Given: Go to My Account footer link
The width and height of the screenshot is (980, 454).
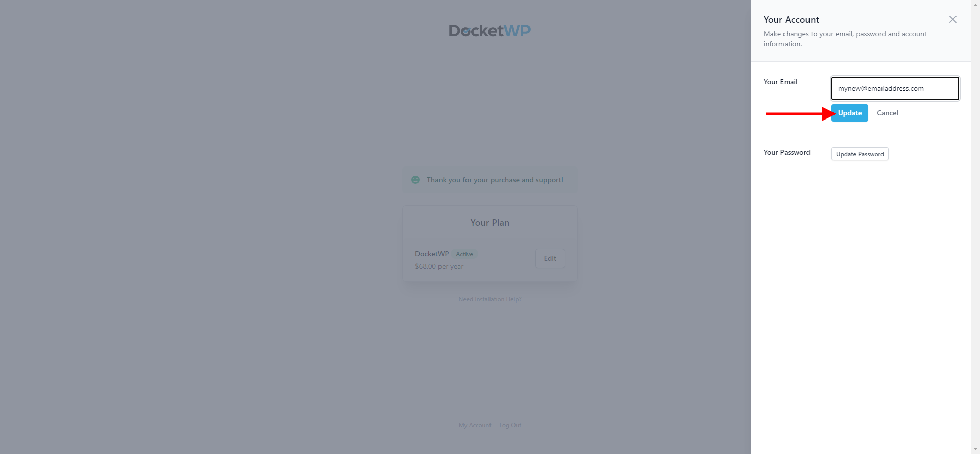Looking at the screenshot, I should [475, 425].
